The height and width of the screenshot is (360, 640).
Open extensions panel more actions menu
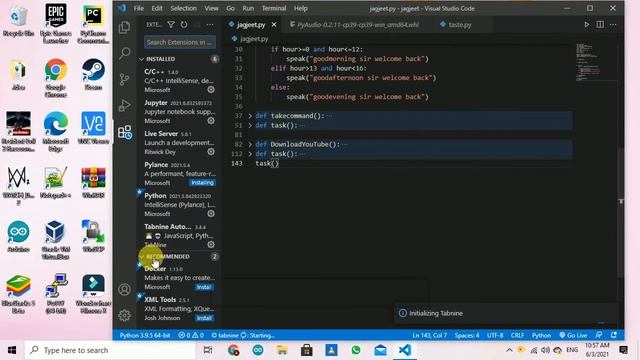[210, 25]
